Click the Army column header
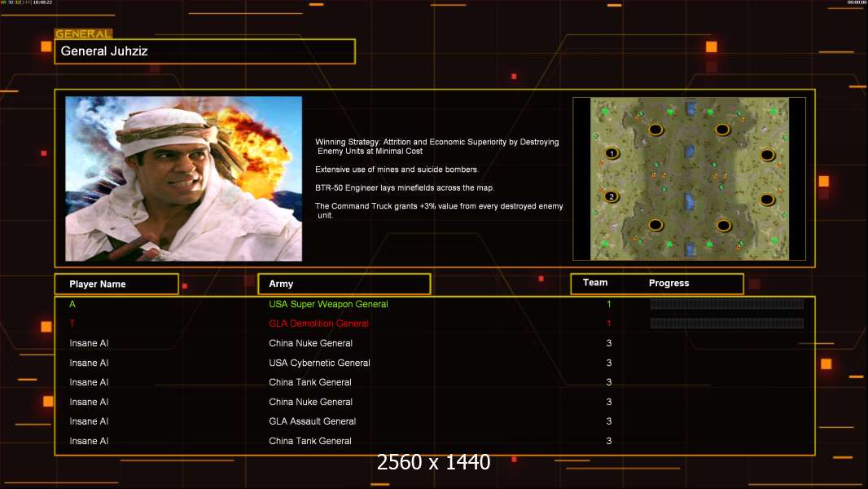Image resolution: width=868 pixels, height=489 pixels. [344, 284]
